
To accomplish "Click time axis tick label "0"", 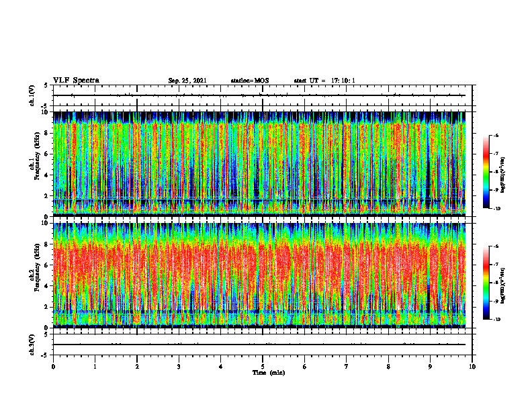I will 53,367.
